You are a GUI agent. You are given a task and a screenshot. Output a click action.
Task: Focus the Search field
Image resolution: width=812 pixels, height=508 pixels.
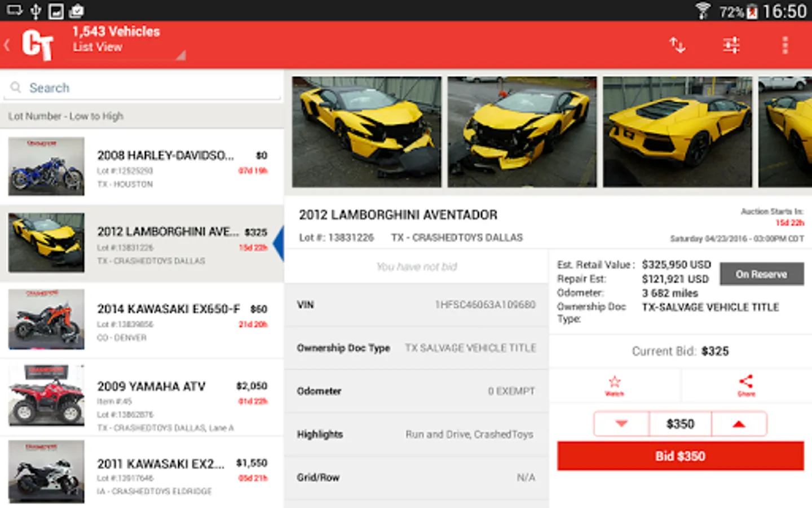[142, 87]
